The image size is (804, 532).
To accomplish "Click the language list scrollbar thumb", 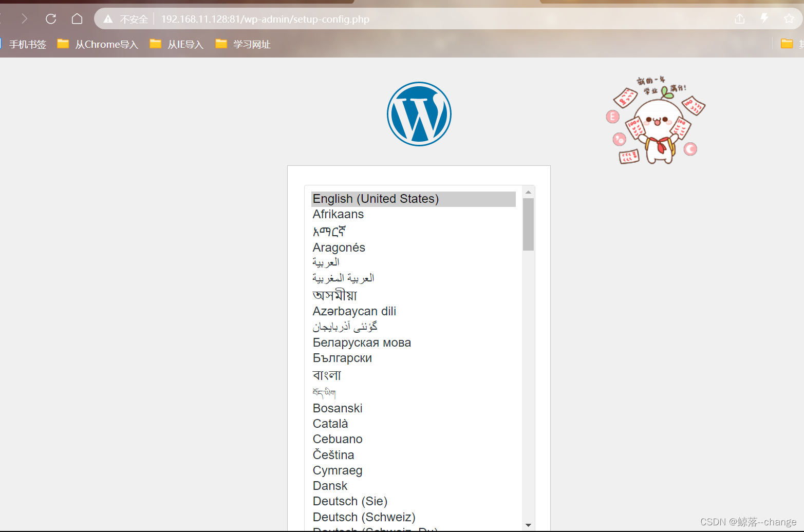I will (x=528, y=224).
